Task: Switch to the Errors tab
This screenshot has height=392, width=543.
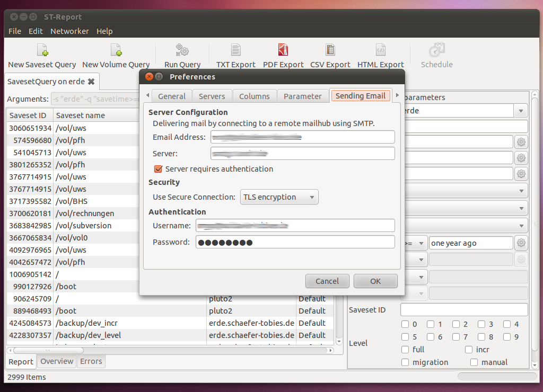Action: (91, 361)
